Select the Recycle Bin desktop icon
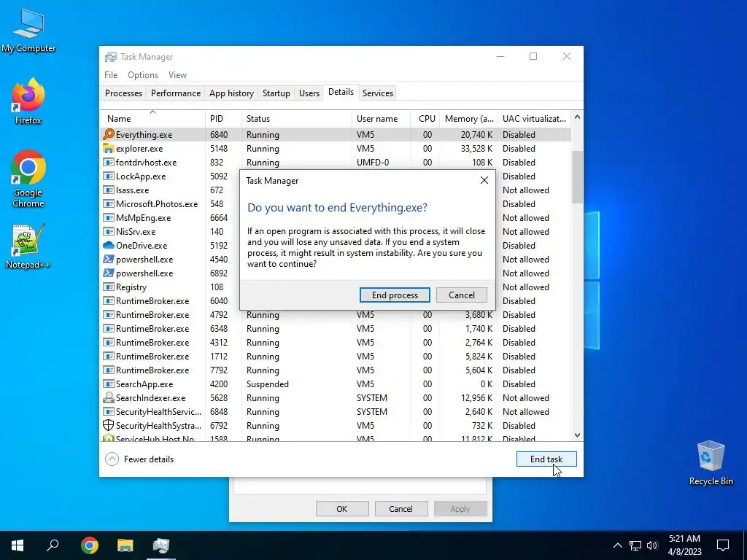 point(711,463)
